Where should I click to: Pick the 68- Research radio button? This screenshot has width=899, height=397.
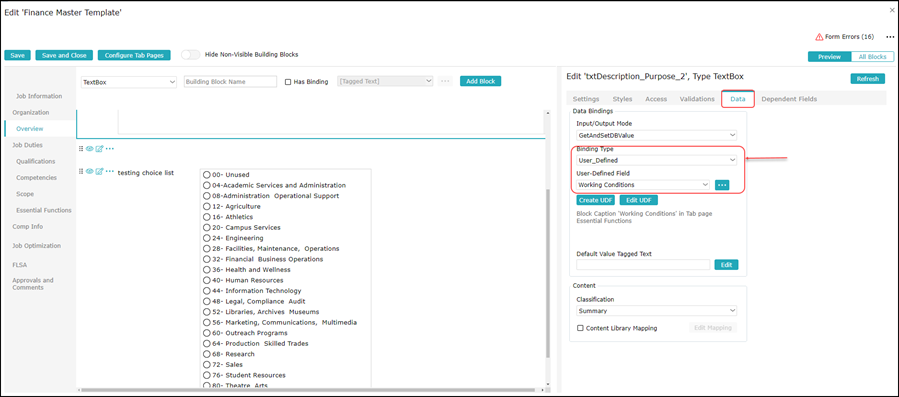[207, 354]
